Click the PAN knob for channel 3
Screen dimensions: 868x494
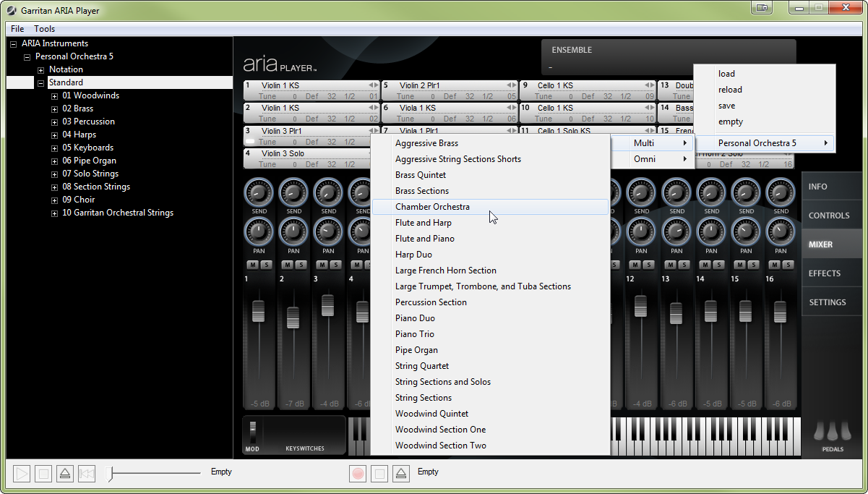pyautogui.click(x=327, y=232)
